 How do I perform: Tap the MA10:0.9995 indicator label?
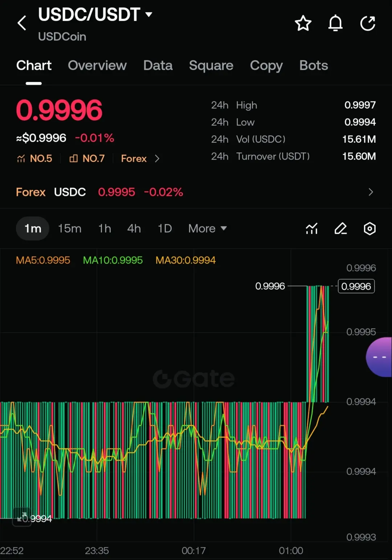click(113, 260)
